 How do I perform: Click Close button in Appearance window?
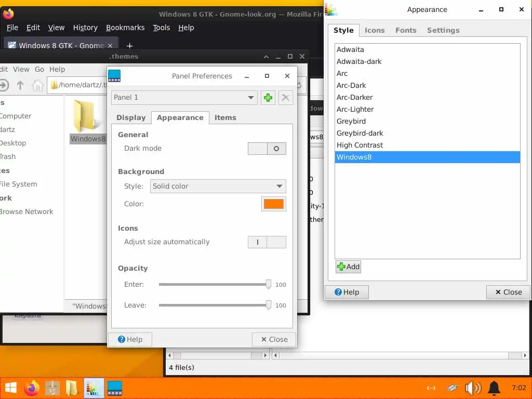coord(508,292)
